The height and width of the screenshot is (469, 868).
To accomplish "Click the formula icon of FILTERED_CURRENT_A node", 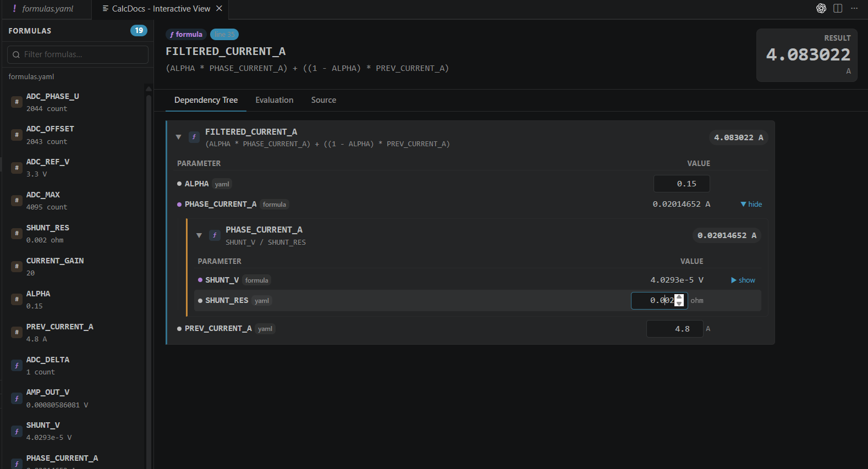I will pos(194,137).
